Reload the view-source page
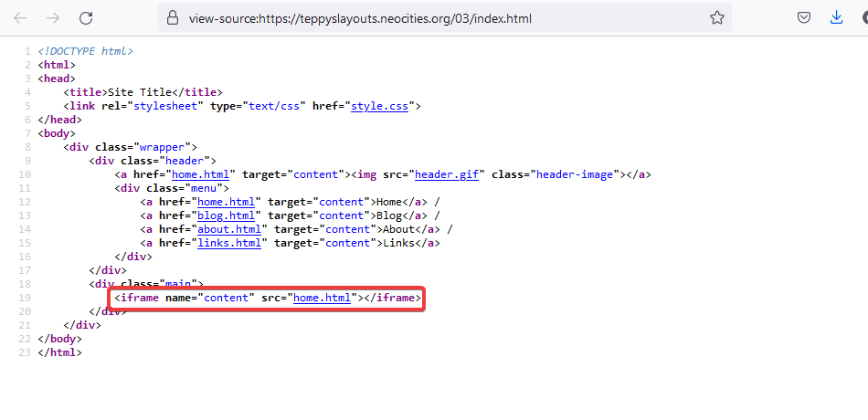This screenshot has height=420, width=868. (86, 18)
